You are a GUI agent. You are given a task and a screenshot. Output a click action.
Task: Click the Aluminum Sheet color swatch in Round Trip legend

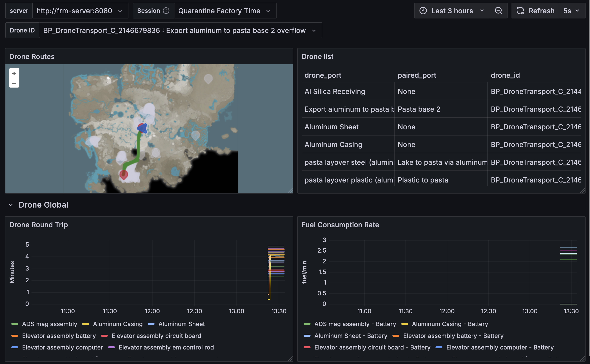point(151,324)
